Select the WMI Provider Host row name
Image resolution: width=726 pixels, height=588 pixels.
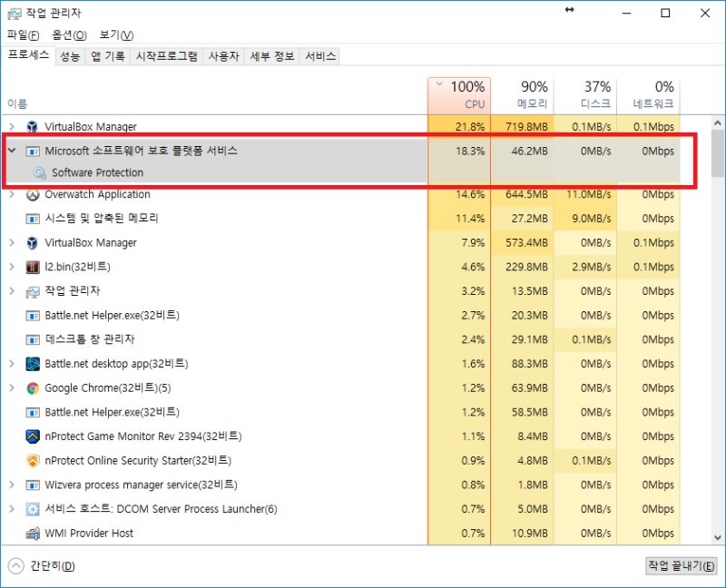tap(89, 534)
